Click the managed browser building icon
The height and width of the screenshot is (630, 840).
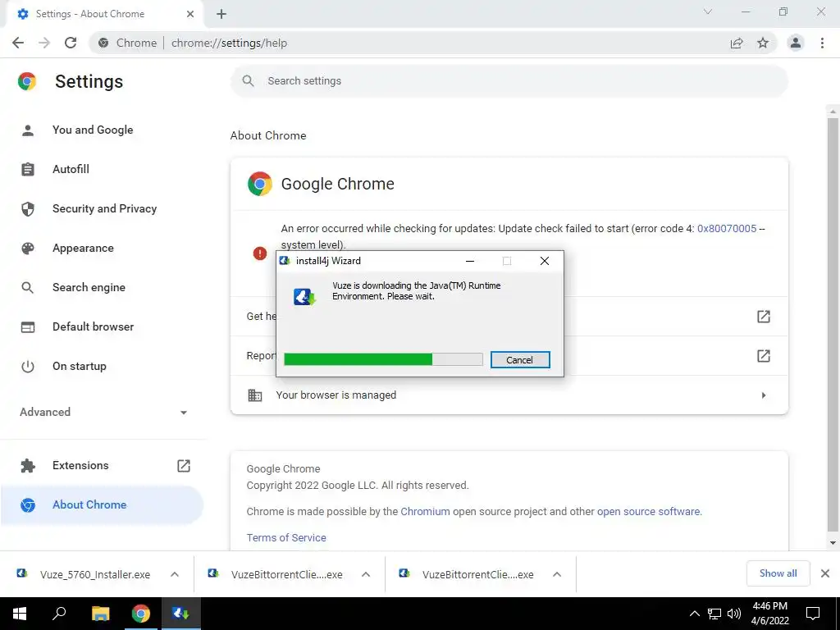coord(255,395)
